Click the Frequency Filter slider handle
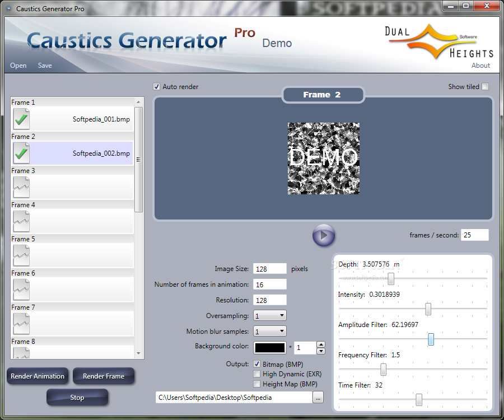Viewport: 504px width, 420px height. [383, 369]
